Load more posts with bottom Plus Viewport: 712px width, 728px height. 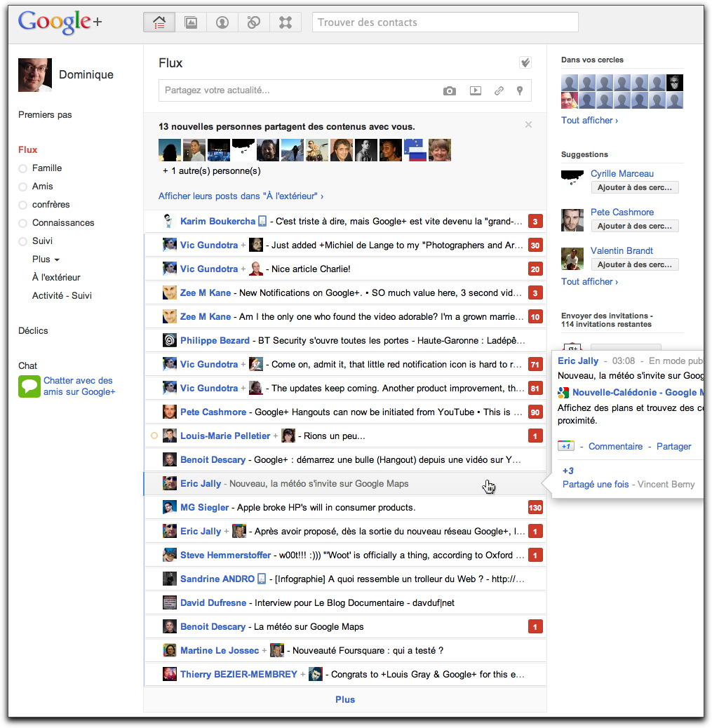pos(345,699)
